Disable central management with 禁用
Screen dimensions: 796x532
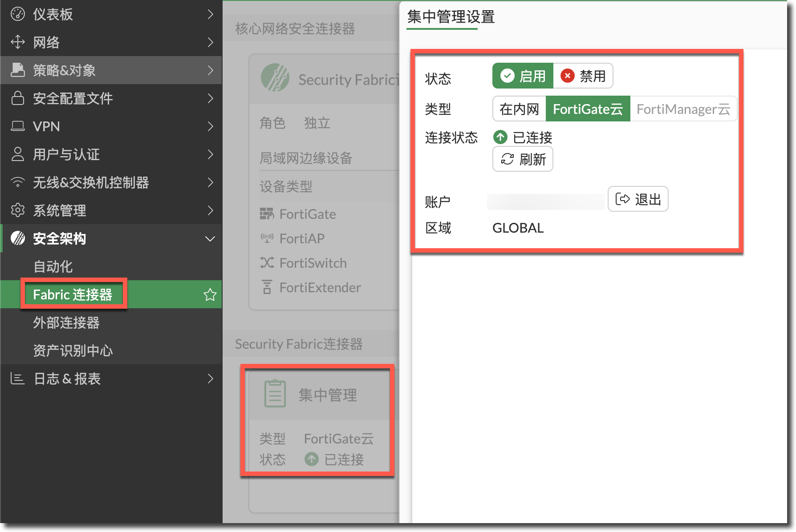(x=583, y=76)
